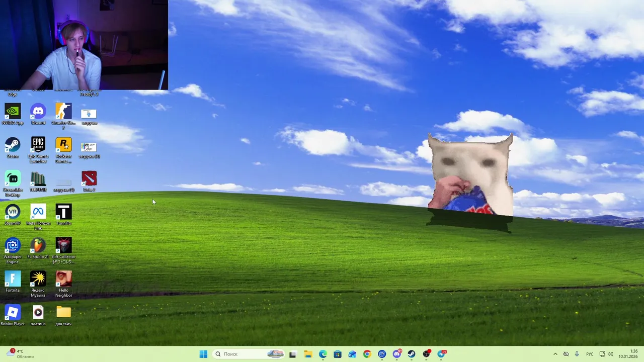The height and width of the screenshot is (362, 644).
Task: Switch to Steam in the taskbar
Action: tap(412, 354)
